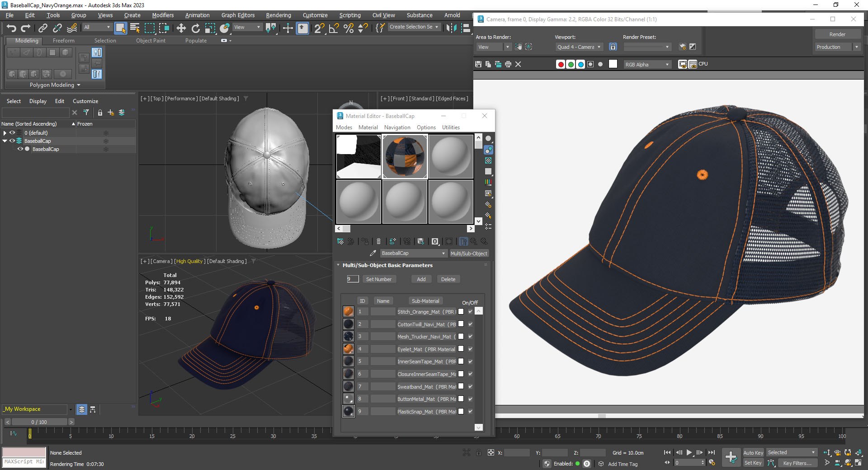Uncheck On/Off for PlasticSnap_Mat
Image resolution: width=868 pixels, height=470 pixels.
tap(470, 411)
